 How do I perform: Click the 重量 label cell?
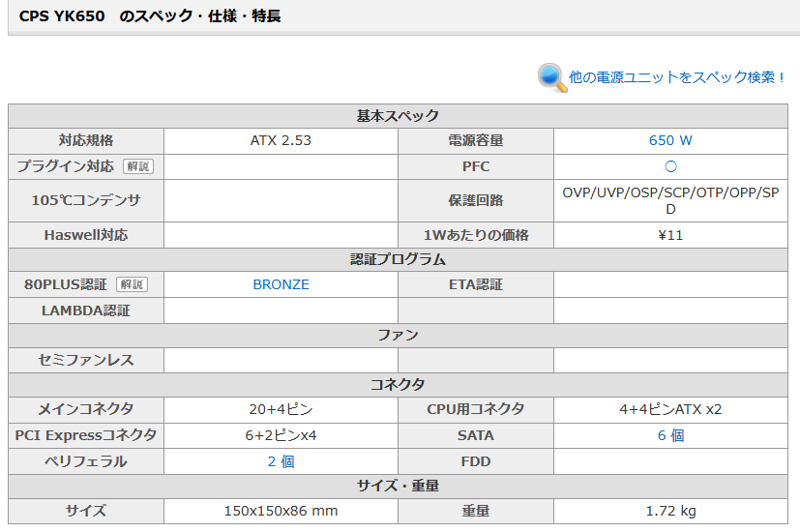[476, 511]
